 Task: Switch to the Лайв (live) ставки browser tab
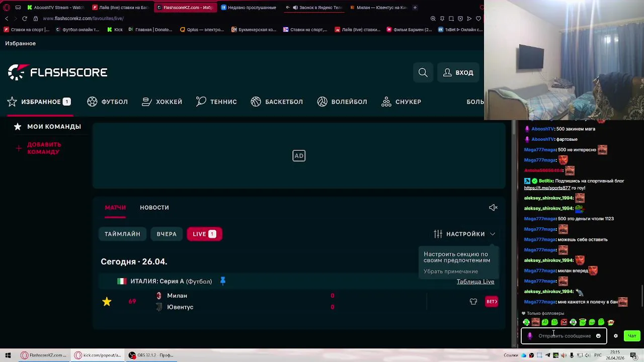[x=121, y=8]
